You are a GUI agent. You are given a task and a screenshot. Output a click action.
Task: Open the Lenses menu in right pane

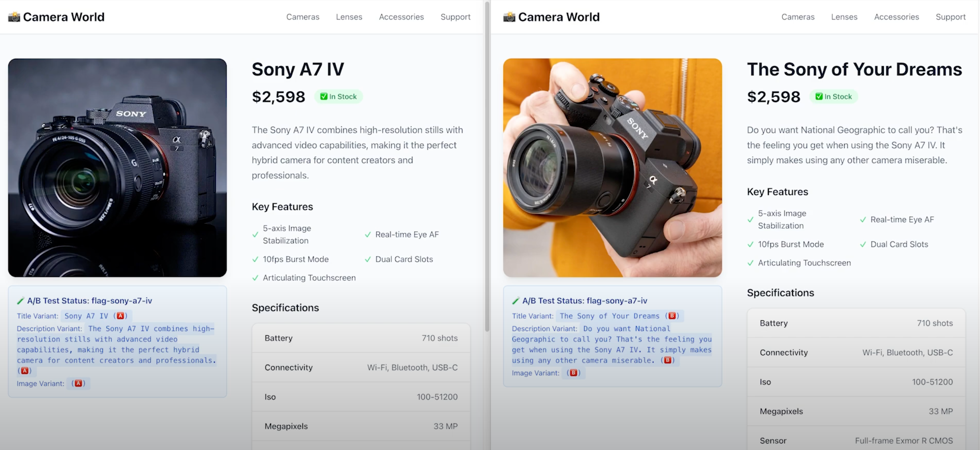[844, 17]
